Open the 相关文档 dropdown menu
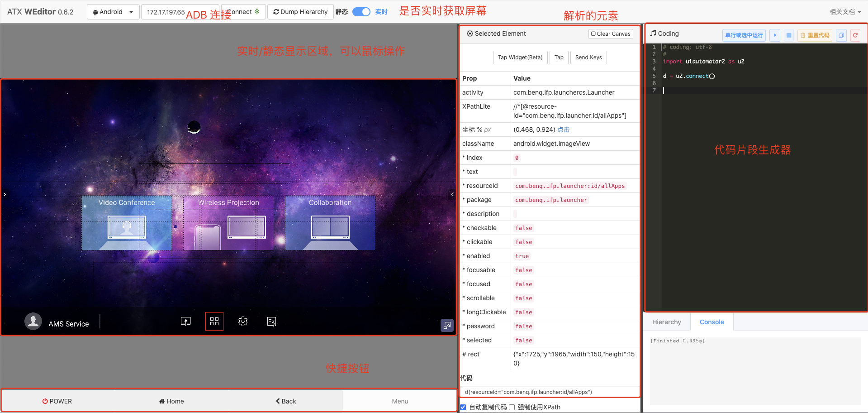 click(845, 11)
